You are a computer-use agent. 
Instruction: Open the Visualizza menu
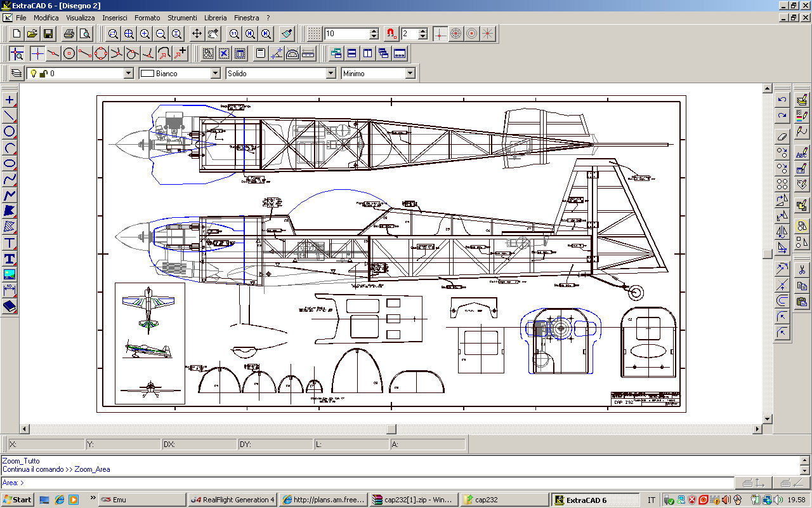pos(80,18)
